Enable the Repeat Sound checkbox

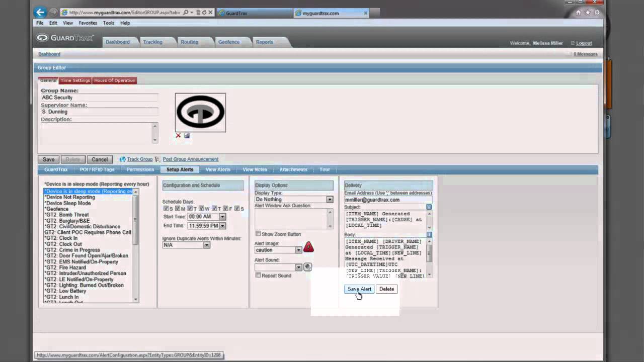tap(258, 276)
